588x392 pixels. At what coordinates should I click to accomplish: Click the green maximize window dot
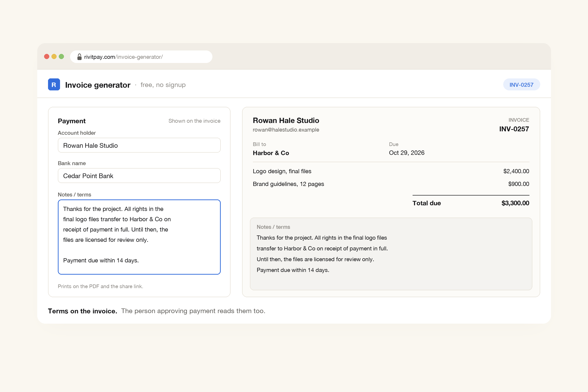(x=61, y=57)
